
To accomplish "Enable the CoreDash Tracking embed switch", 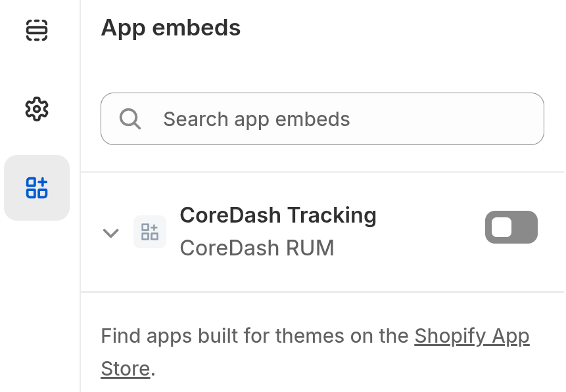I will (x=511, y=227).
